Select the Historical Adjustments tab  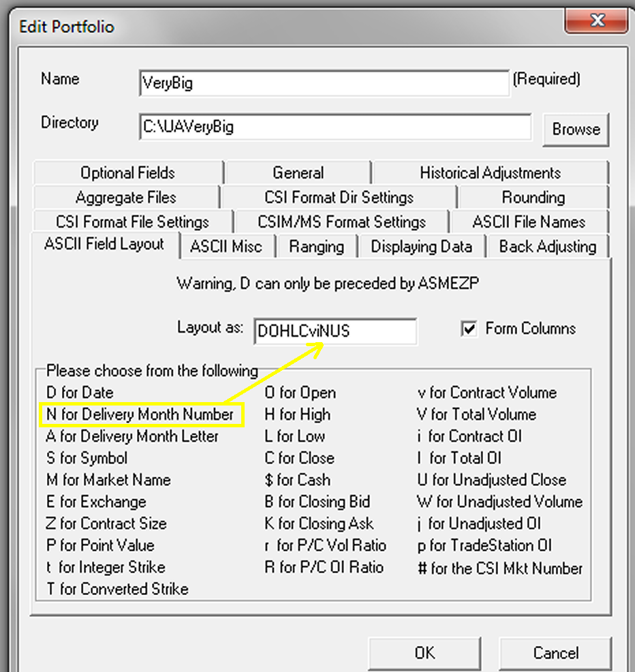coord(490,172)
